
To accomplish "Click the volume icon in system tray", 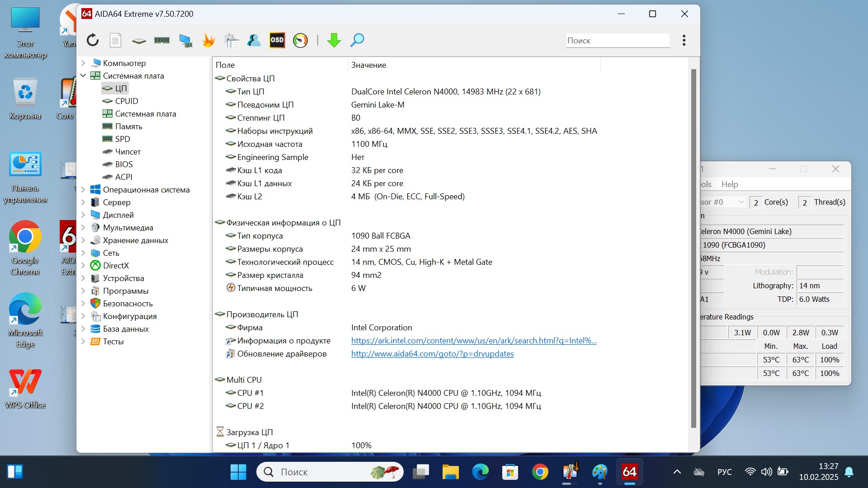I will (766, 472).
